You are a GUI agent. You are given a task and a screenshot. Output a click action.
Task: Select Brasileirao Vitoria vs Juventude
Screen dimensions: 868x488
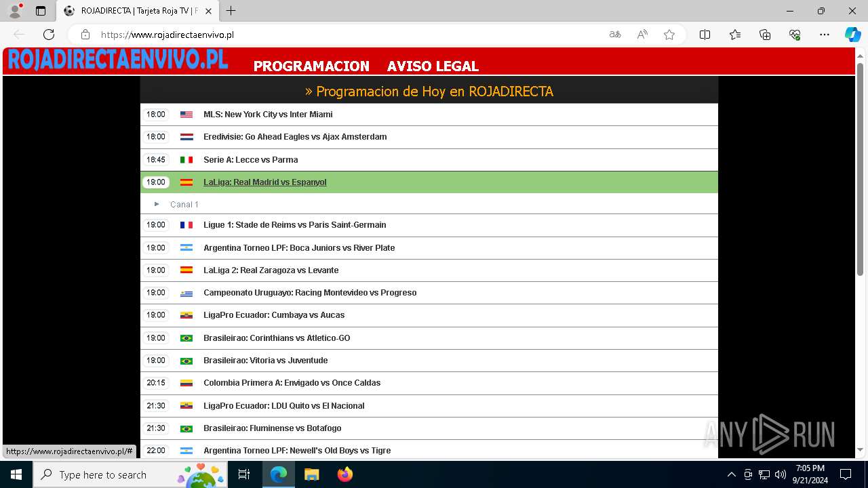(x=429, y=361)
